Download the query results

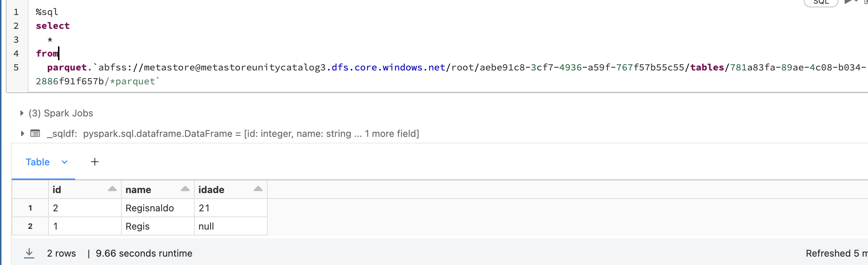click(x=29, y=253)
